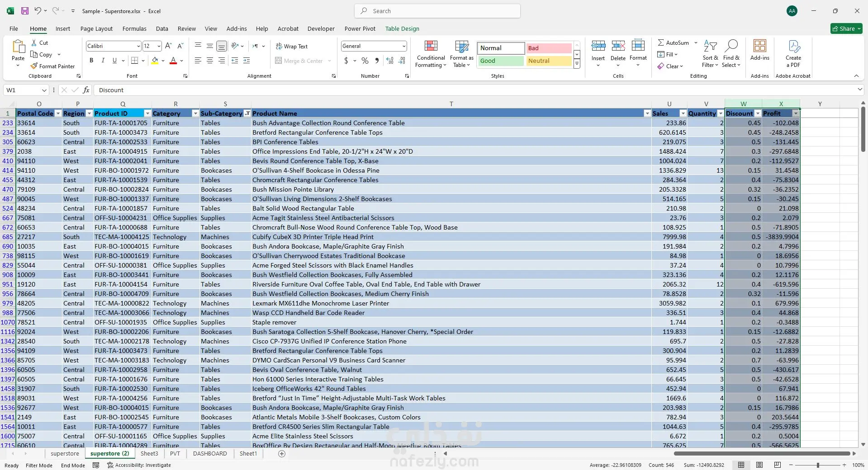
Task: Click Decrease Decimal icon
Action: click(x=402, y=61)
